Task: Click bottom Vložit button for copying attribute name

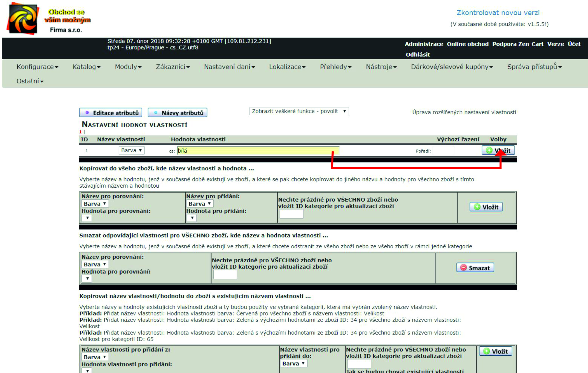Action: click(x=495, y=351)
